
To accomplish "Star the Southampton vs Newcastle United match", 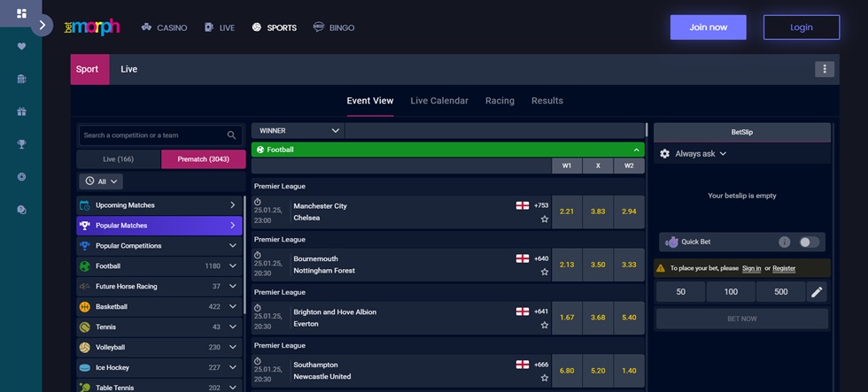I will (x=545, y=378).
